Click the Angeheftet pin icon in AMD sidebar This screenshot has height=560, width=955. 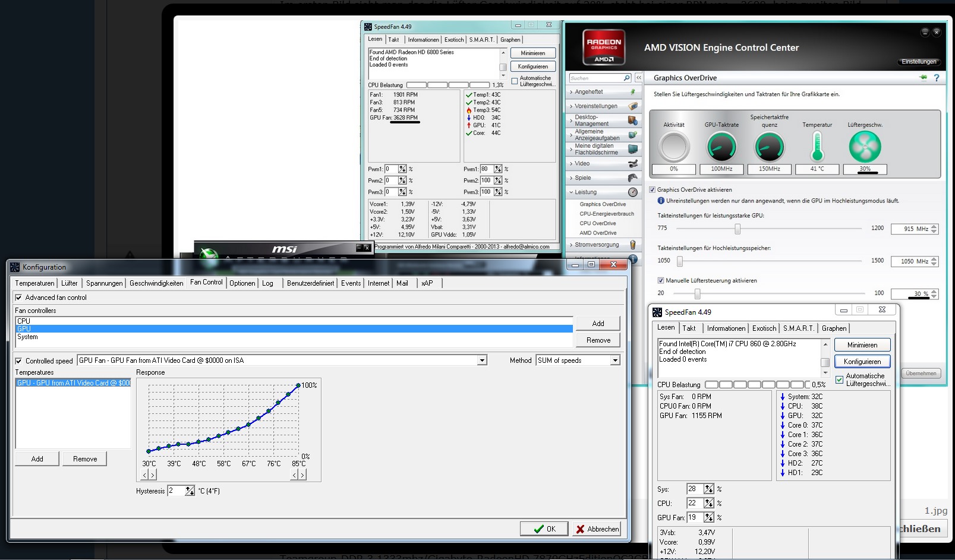pos(633,92)
